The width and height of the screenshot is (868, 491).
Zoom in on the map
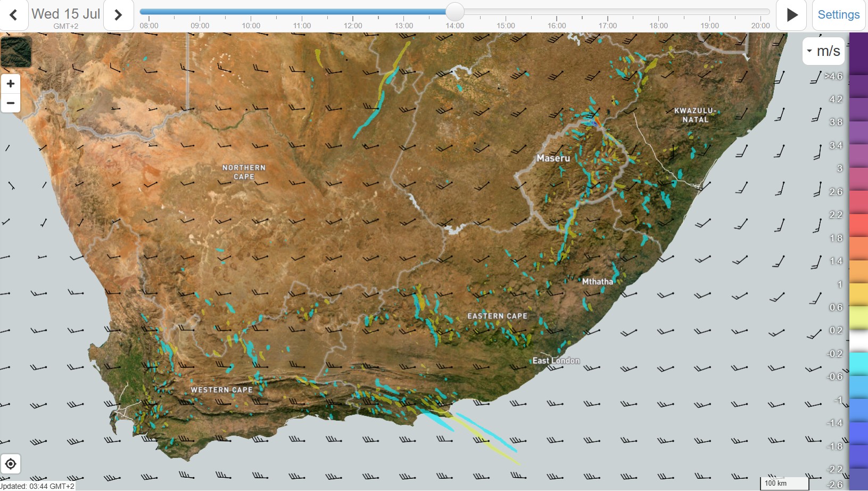pyautogui.click(x=11, y=84)
